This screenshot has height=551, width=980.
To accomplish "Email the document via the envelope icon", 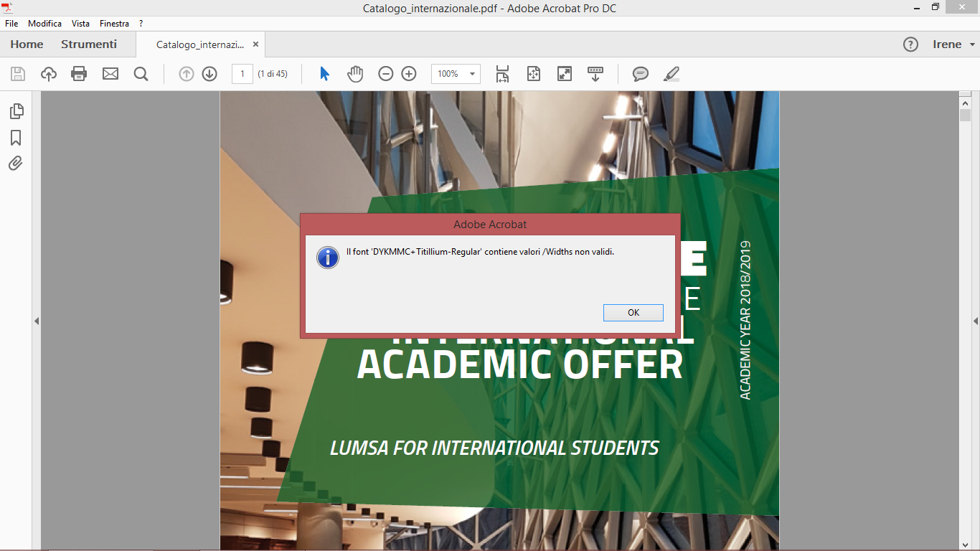I will [110, 74].
